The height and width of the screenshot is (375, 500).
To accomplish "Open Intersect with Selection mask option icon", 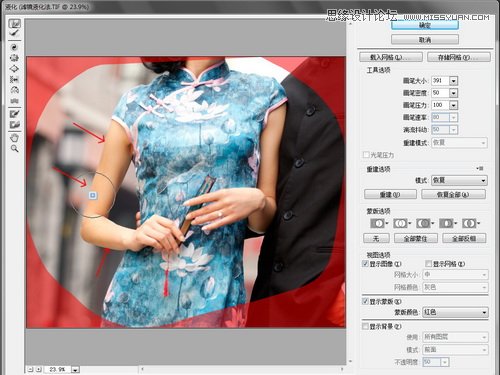I will [x=448, y=223].
